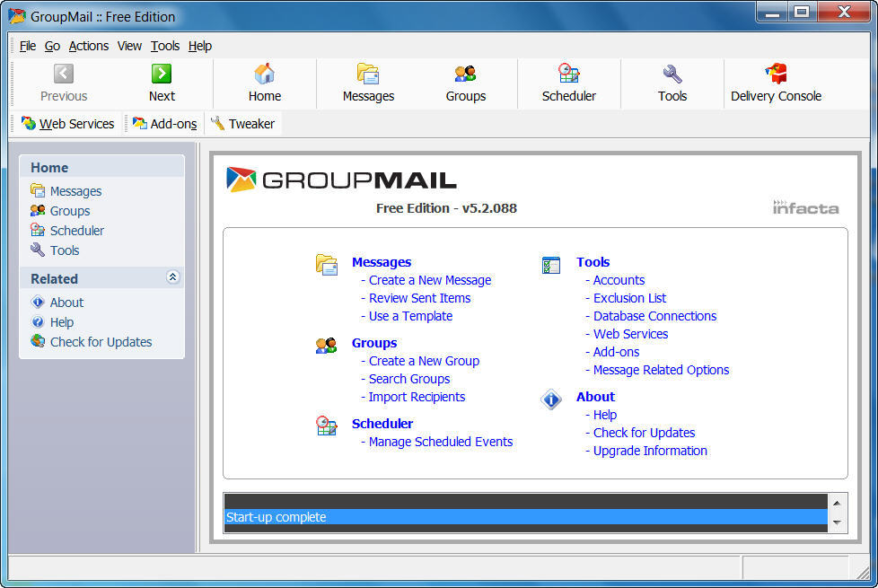Open the Actions menu
878x588 pixels.
tap(89, 46)
